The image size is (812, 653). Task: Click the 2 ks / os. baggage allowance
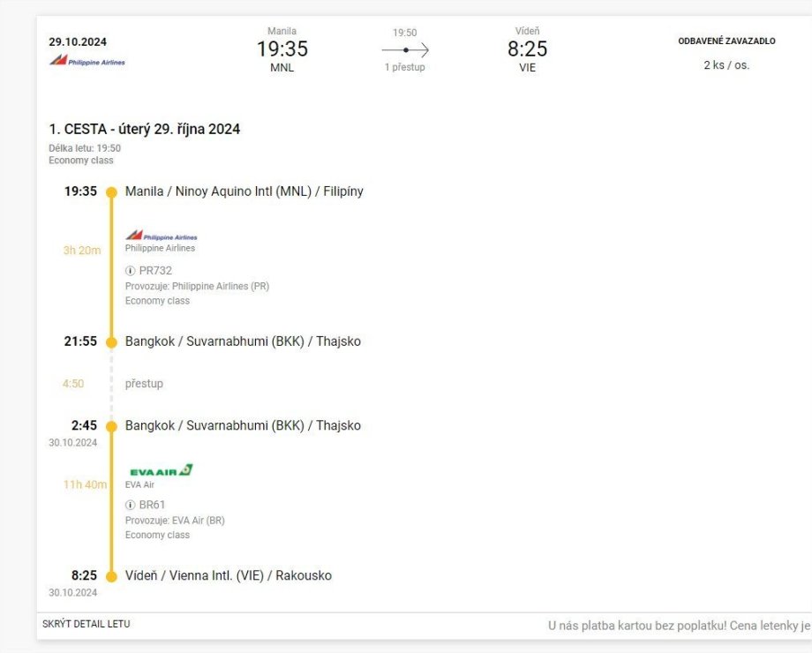pyautogui.click(x=726, y=65)
